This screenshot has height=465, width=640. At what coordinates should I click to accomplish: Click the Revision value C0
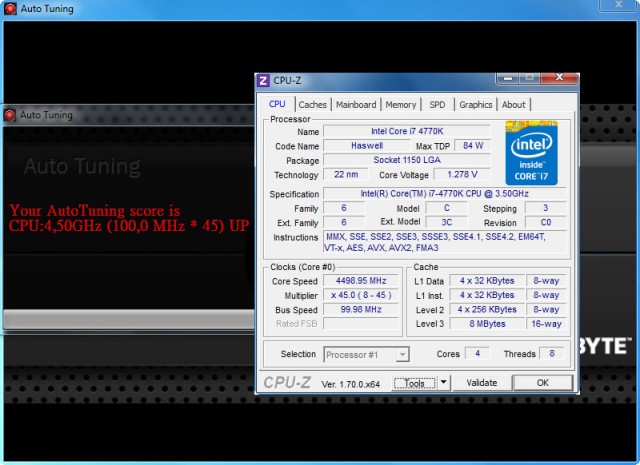tap(545, 222)
